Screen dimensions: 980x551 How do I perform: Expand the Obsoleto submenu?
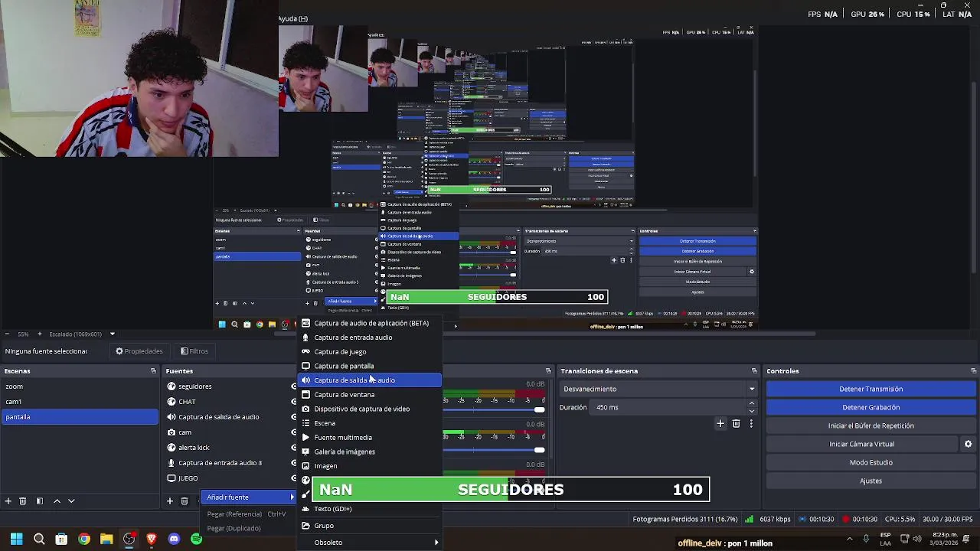370,543
